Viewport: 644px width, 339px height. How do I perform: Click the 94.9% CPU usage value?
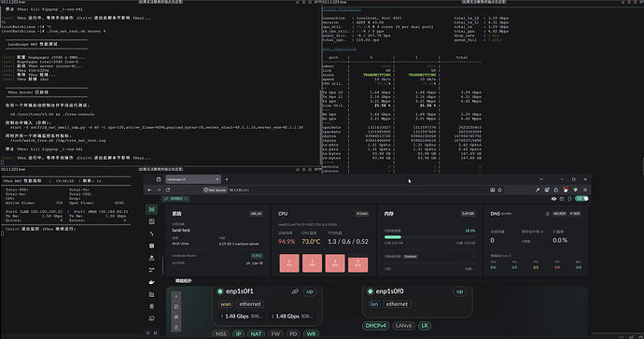point(287,241)
